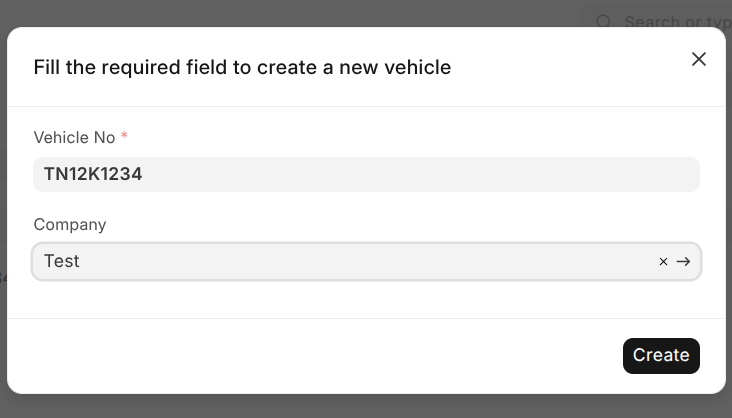Click the Vehicle No label
This screenshot has height=418, width=732.
[74, 137]
